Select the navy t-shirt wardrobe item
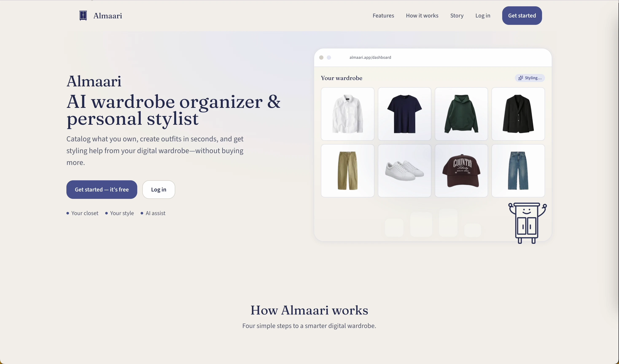The width and height of the screenshot is (619, 364). coord(404,114)
